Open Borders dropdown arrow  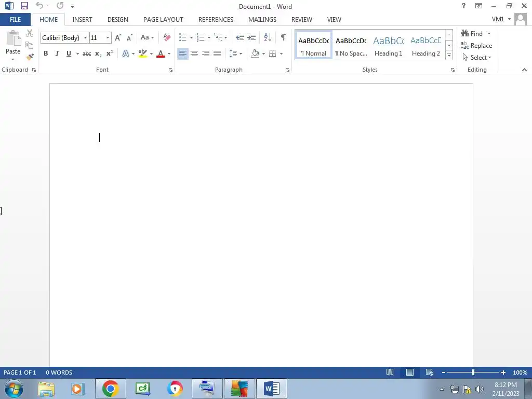click(x=281, y=54)
